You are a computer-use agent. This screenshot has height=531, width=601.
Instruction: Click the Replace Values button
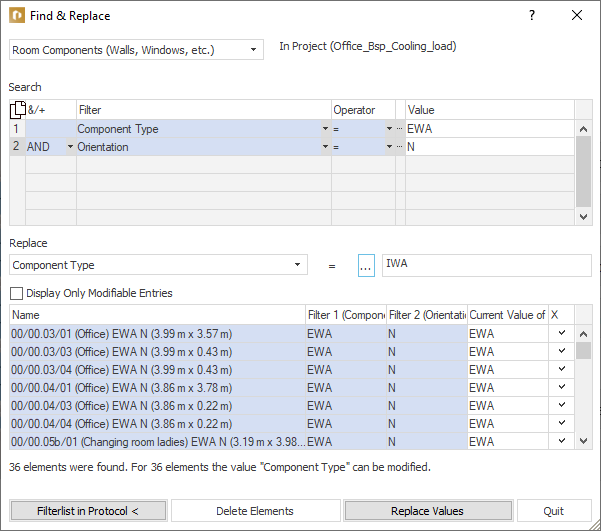click(428, 511)
